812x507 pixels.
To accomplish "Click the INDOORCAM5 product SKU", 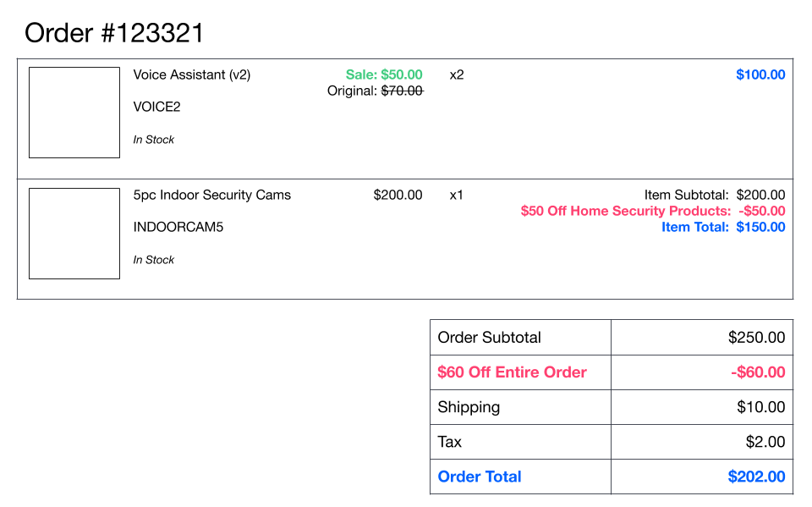I will click(178, 228).
